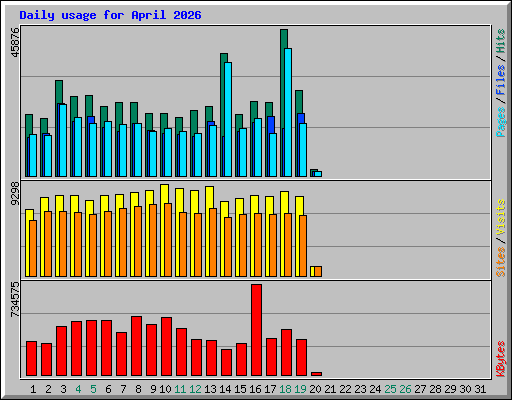512x400 pixels.
Task: Click the red KBytes bar for day 8
Action: tap(136, 346)
